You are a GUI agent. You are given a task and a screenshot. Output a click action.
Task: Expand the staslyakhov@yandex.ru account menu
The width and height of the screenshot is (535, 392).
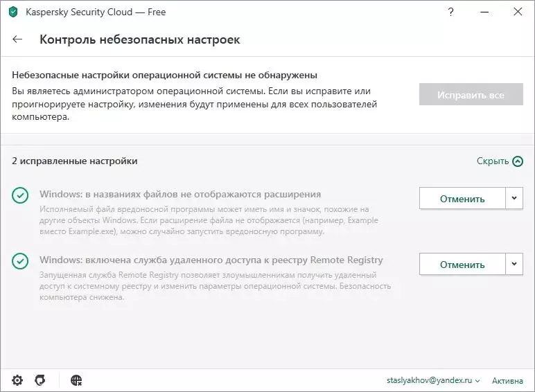point(433,380)
